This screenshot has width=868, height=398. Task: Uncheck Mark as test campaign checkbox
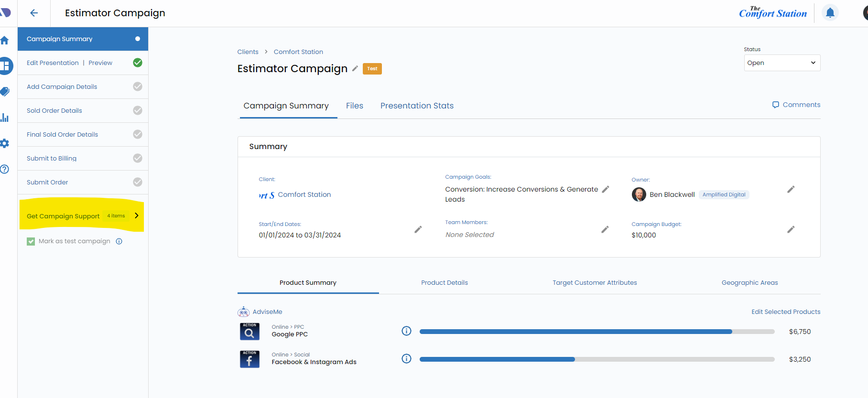(x=31, y=241)
